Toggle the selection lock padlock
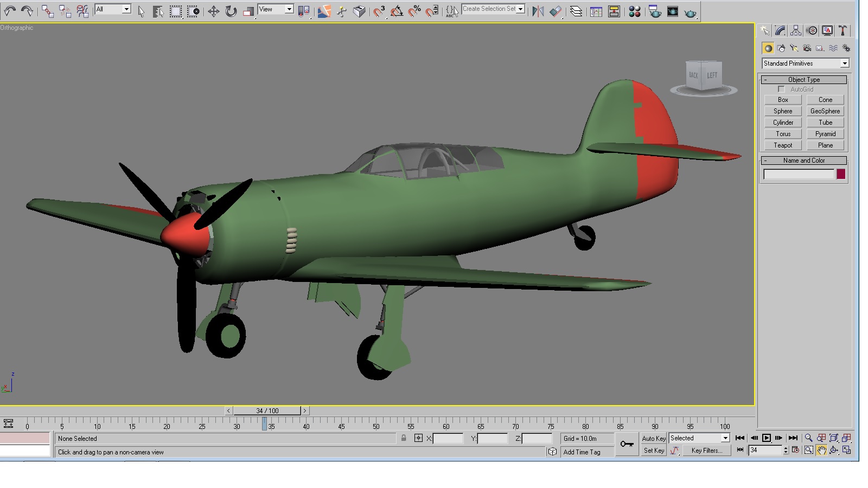Viewport: 868px width, 488px height. point(404,438)
